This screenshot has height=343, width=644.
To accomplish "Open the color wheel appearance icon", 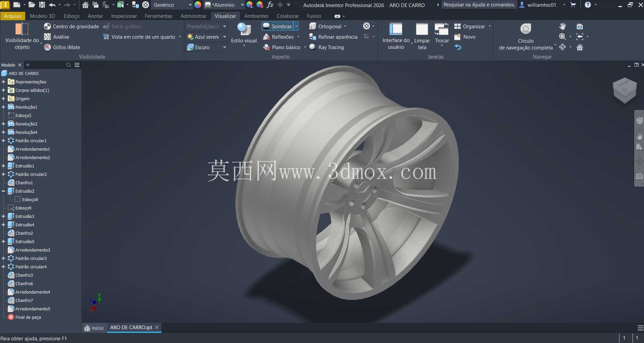I will point(198,5).
